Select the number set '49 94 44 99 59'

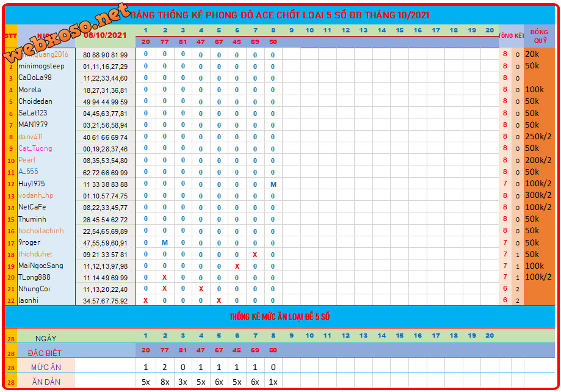point(105,102)
